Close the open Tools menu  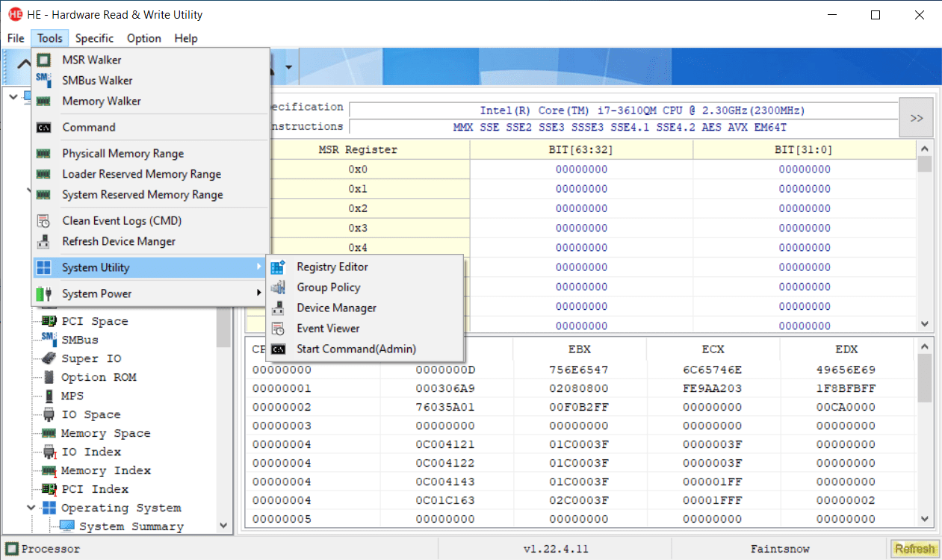(50, 38)
